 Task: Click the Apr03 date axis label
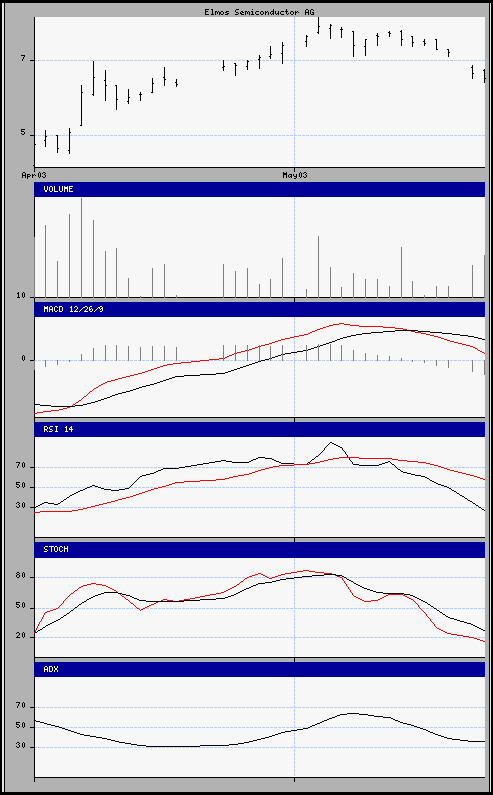pos(34,175)
